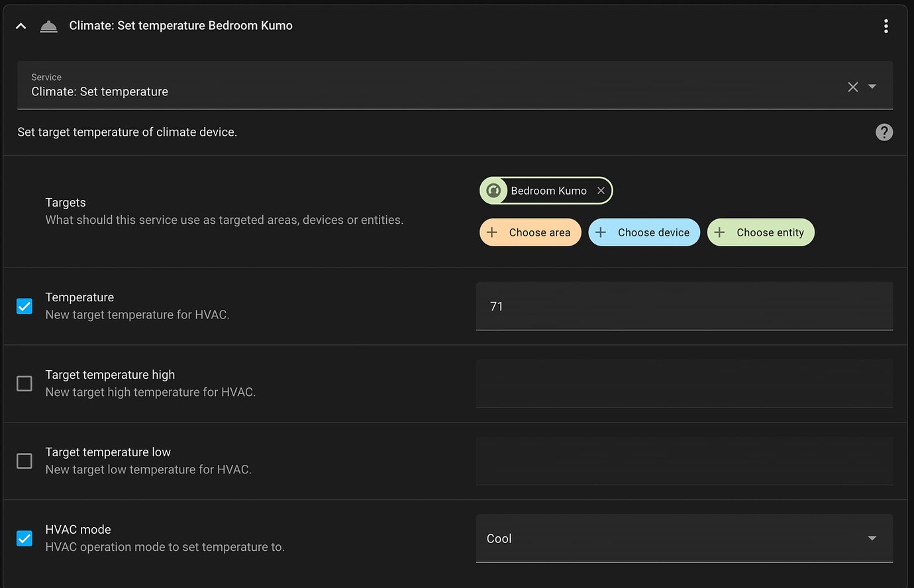Click the Bedroom Kumo entity avatar icon

[x=493, y=190]
